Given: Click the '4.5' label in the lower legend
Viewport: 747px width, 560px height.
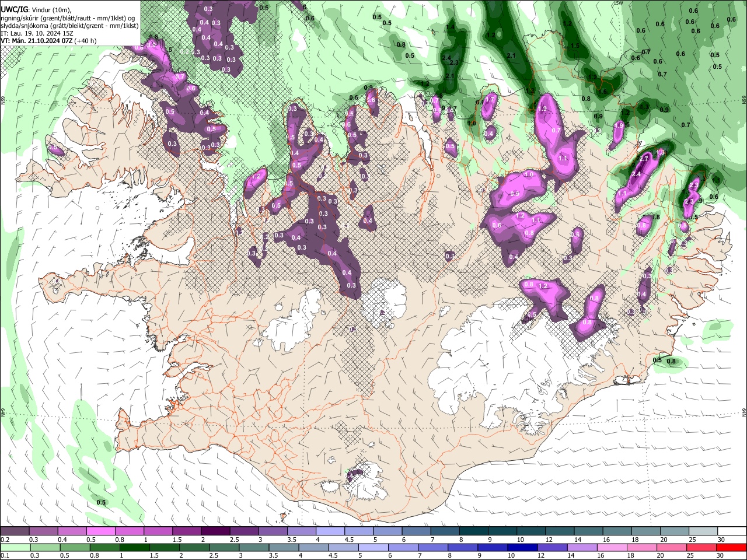Looking at the screenshot, I should 333,555.
